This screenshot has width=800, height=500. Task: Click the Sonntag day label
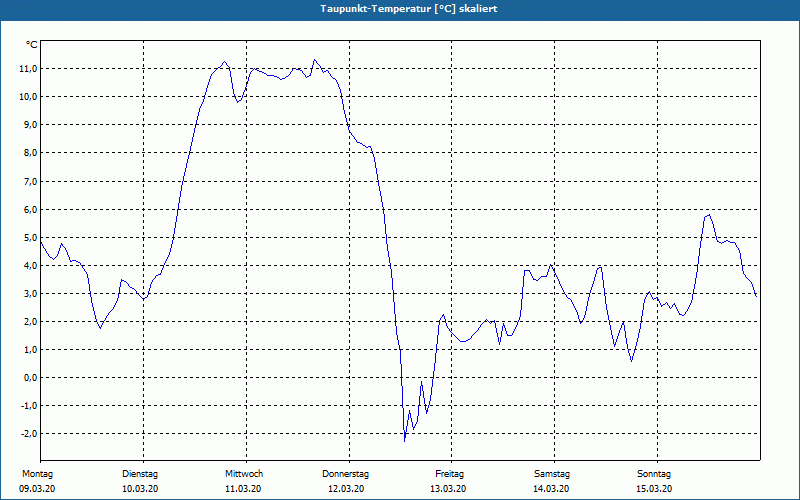pos(654,474)
